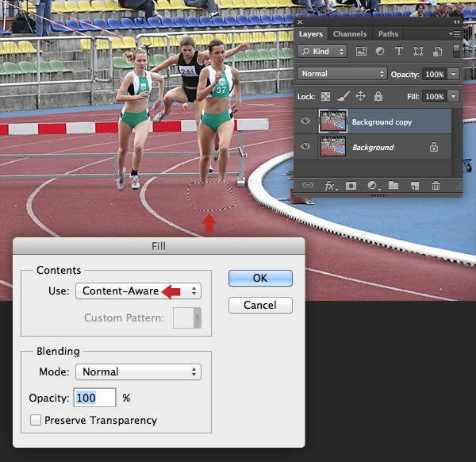
Task: Check Preserve Transparency in Fill dialog
Action: click(36, 420)
